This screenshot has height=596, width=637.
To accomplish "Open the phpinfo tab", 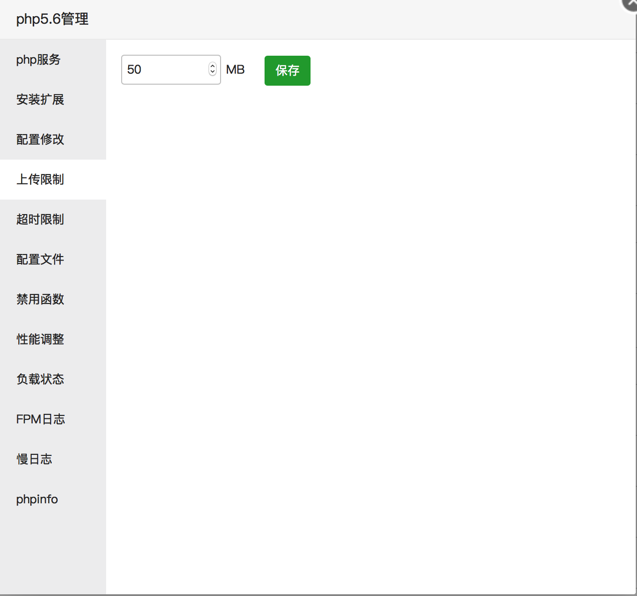I will (x=53, y=499).
